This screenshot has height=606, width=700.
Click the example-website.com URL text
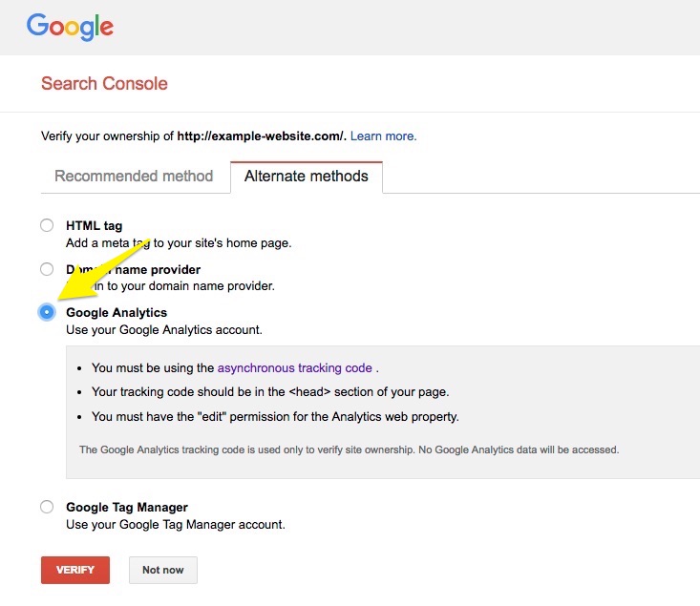(261, 136)
